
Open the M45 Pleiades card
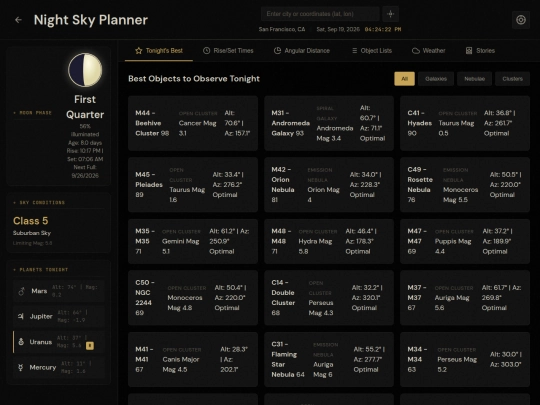point(193,185)
